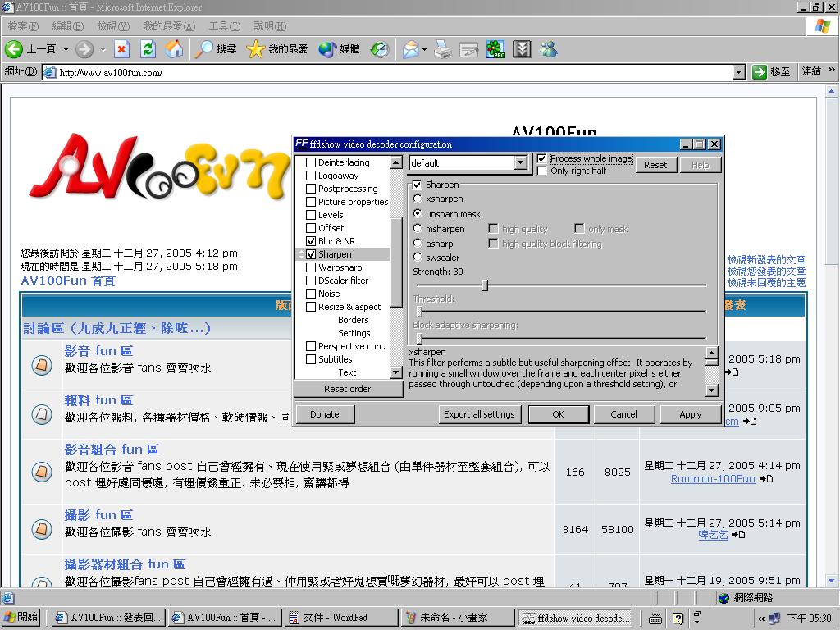
Task: Open the default preset dropdown
Action: tap(520, 163)
